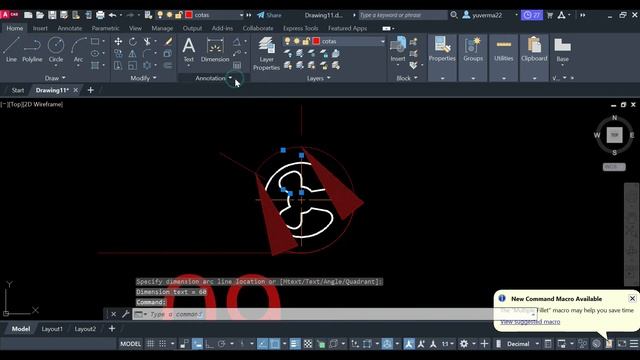This screenshot has width=640, height=360.
Task: Open the Home ribbon tab
Action: click(x=15, y=28)
